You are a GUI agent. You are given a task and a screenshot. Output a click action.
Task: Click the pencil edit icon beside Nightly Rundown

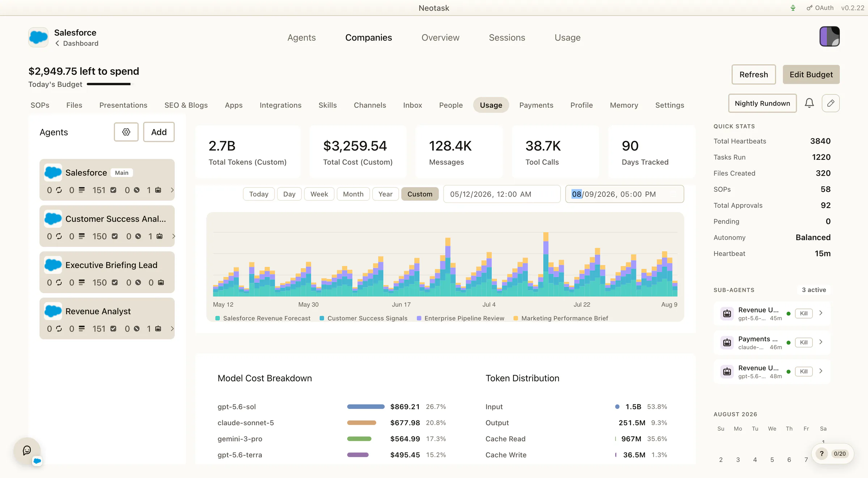pyautogui.click(x=830, y=103)
